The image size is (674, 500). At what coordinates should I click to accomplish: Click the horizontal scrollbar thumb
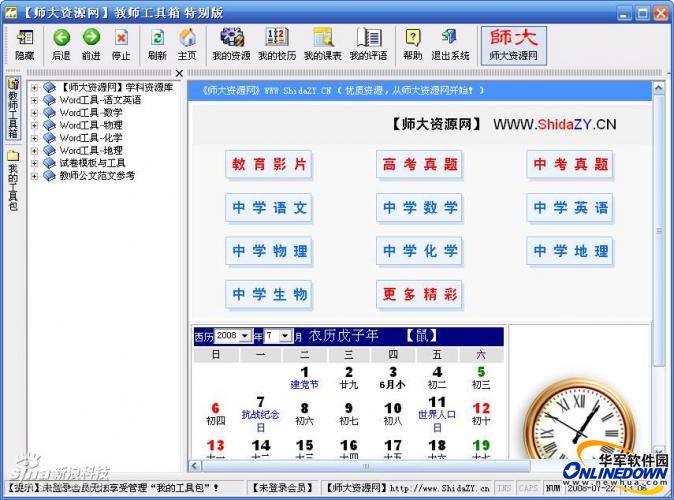tap(366, 466)
